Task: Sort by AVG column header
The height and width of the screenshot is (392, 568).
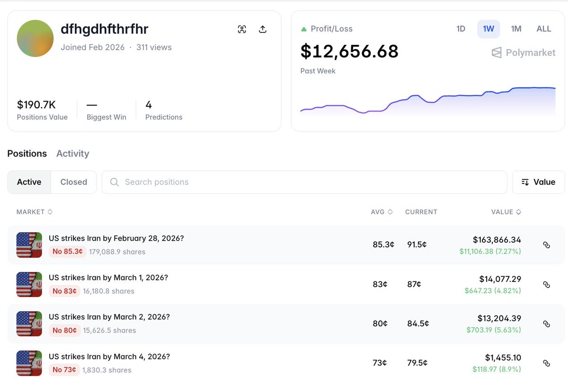Action: pos(382,212)
